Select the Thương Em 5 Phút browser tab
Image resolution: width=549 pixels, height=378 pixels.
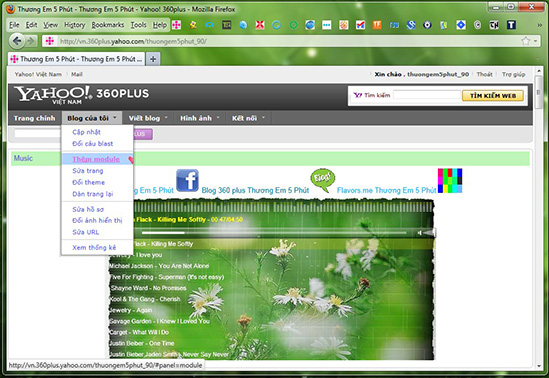[77, 59]
